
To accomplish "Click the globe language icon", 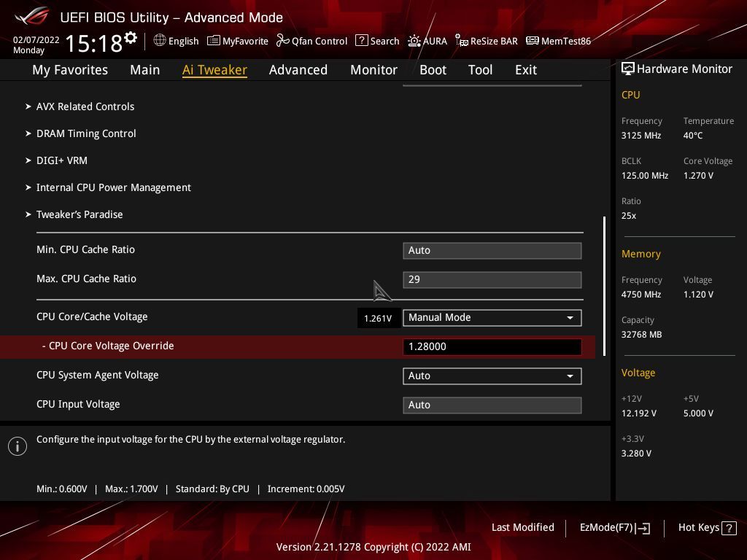I will click(160, 41).
